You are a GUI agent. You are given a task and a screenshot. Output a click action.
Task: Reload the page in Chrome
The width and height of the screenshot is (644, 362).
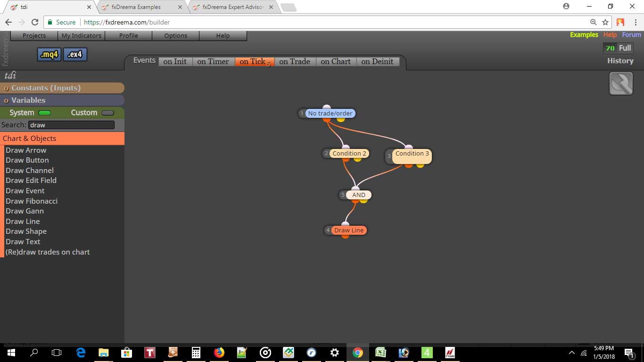click(34, 22)
